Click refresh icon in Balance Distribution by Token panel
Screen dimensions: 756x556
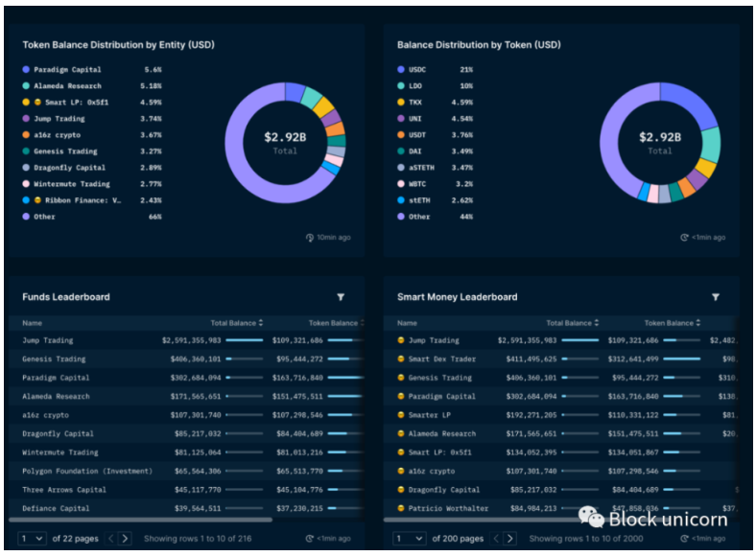pyautogui.click(x=684, y=238)
